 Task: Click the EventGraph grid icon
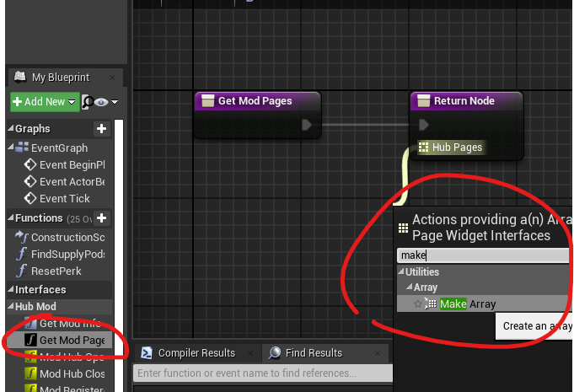tap(22, 148)
